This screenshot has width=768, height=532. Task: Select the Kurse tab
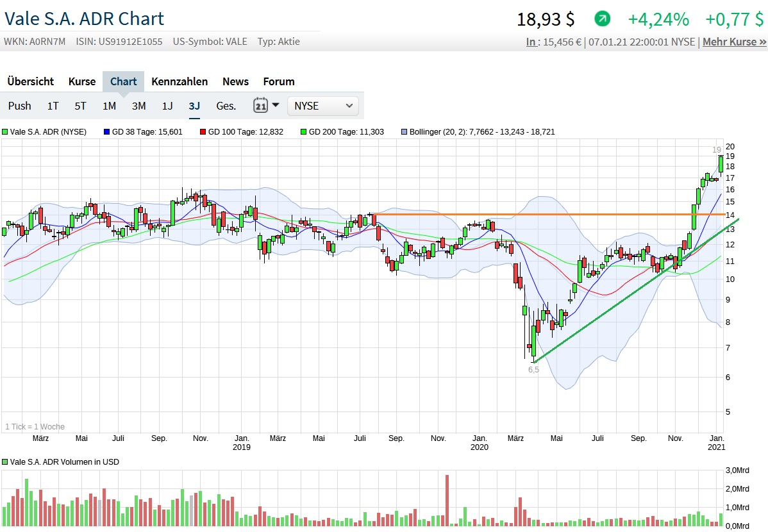(82, 81)
